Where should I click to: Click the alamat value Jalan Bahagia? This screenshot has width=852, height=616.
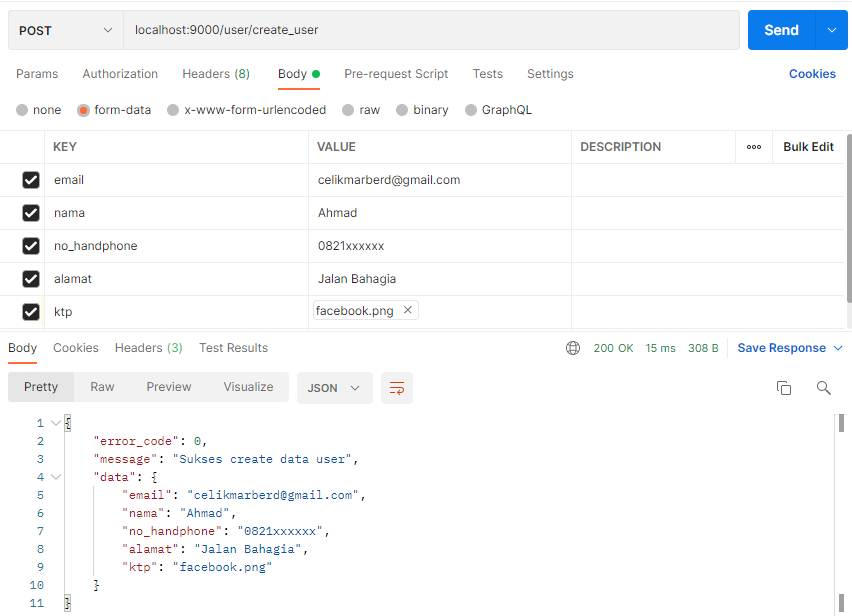point(357,279)
